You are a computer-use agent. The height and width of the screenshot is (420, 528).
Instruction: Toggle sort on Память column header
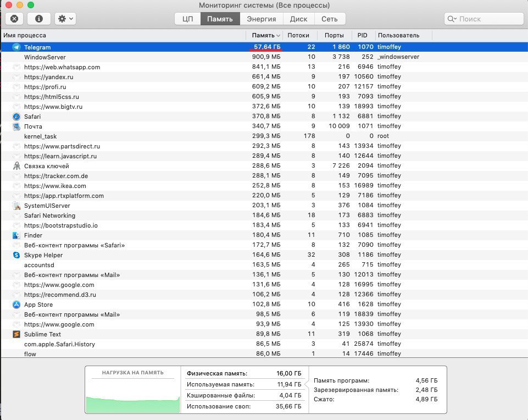(x=265, y=35)
